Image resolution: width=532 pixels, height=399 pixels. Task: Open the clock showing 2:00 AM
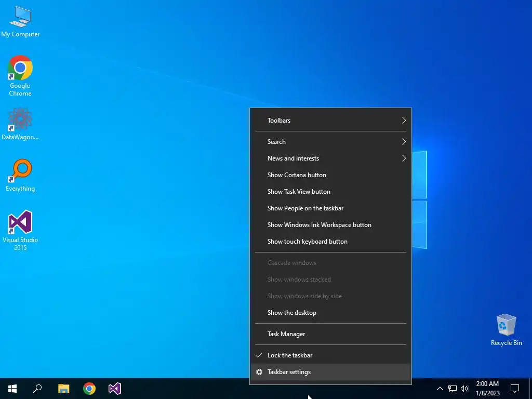pyautogui.click(x=487, y=389)
